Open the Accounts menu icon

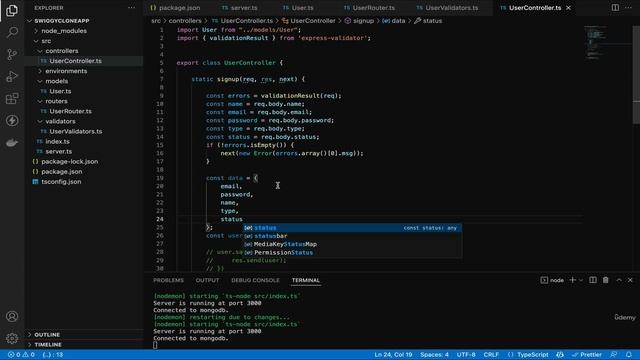coord(12,316)
